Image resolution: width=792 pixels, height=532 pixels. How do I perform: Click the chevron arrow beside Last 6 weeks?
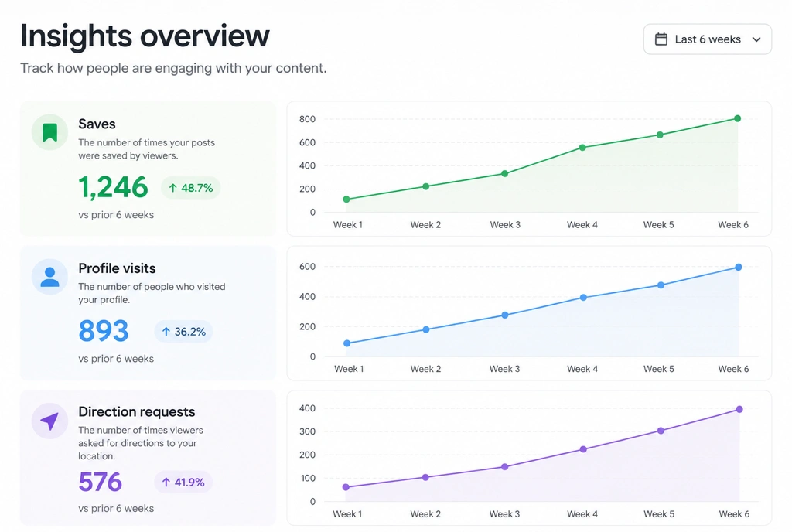click(756, 39)
